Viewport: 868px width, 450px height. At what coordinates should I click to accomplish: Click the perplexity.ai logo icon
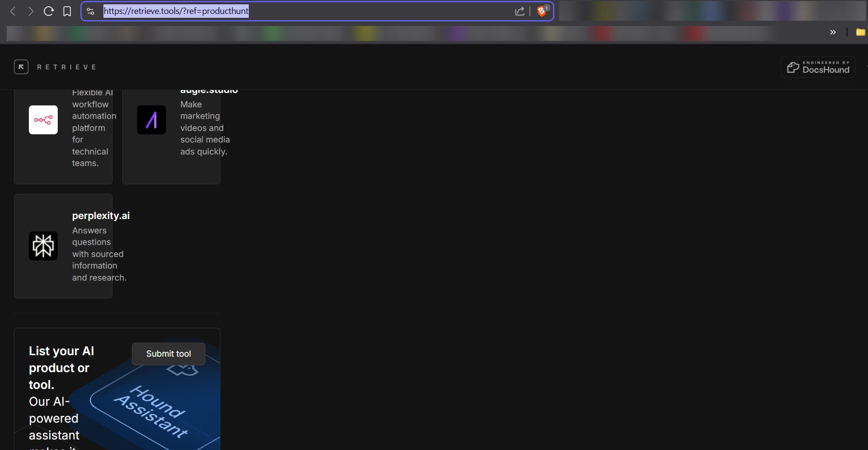[x=43, y=246]
